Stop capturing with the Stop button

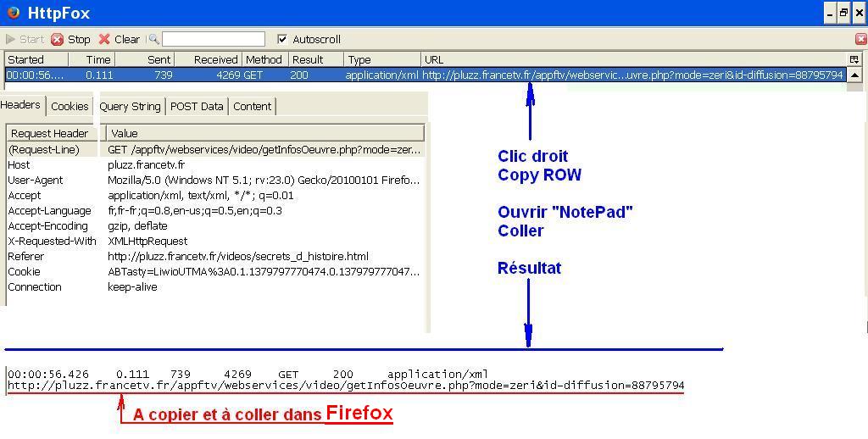point(70,39)
